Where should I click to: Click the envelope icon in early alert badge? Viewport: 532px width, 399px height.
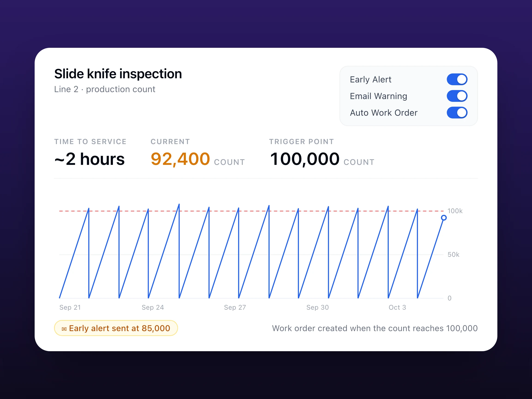click(x=64, y=329)
